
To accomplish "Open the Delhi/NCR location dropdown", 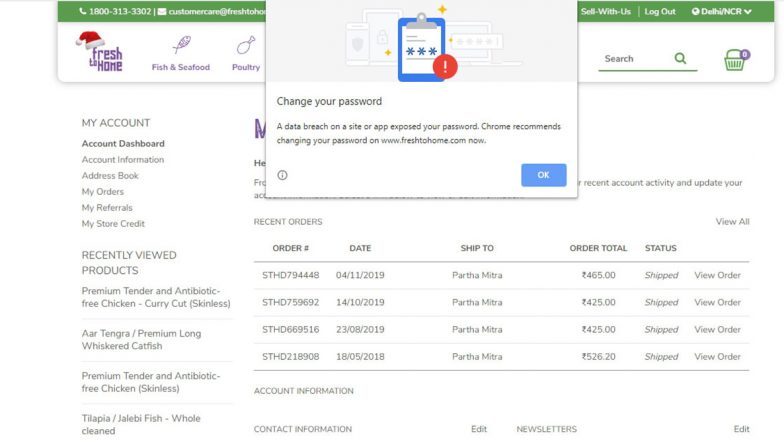I will (x=721, y=12).
